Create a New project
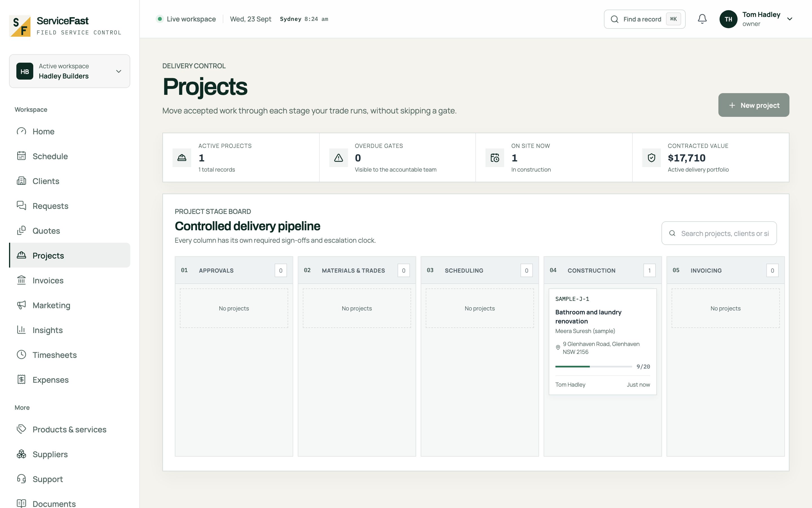 [754, 105]
